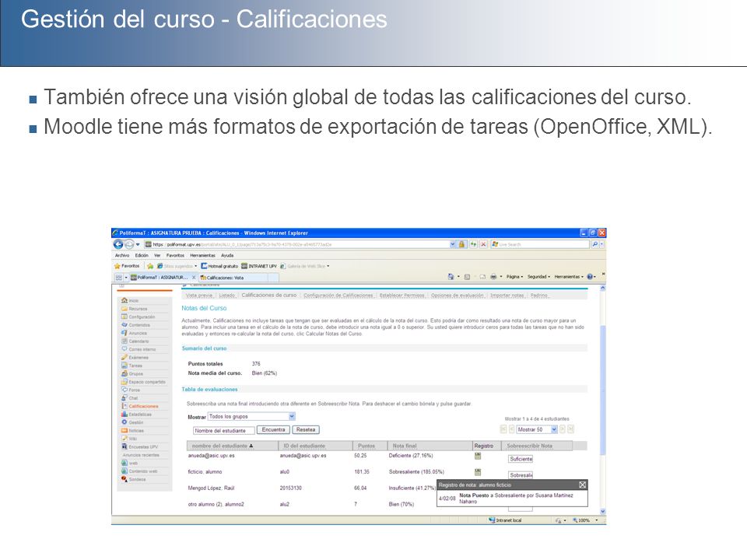The image size is (747, 560).
Task: Open Configuración de Calificaciones link
Action: coord(338,296)
